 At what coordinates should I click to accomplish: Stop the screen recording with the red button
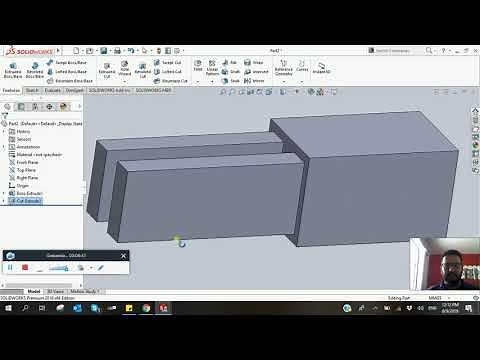[x=25, y=267]
